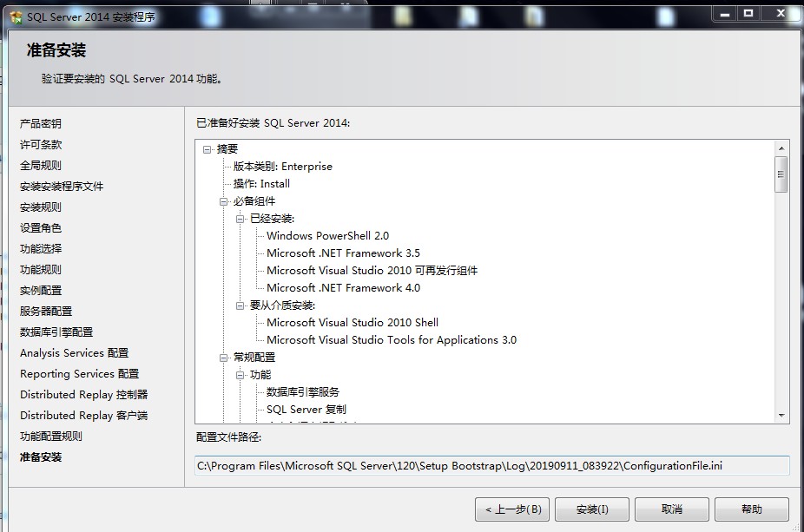The width and height of the screenshot is (804, 532).
Task: Click 安装规则 step in sidebar
Action: (41, 207)
